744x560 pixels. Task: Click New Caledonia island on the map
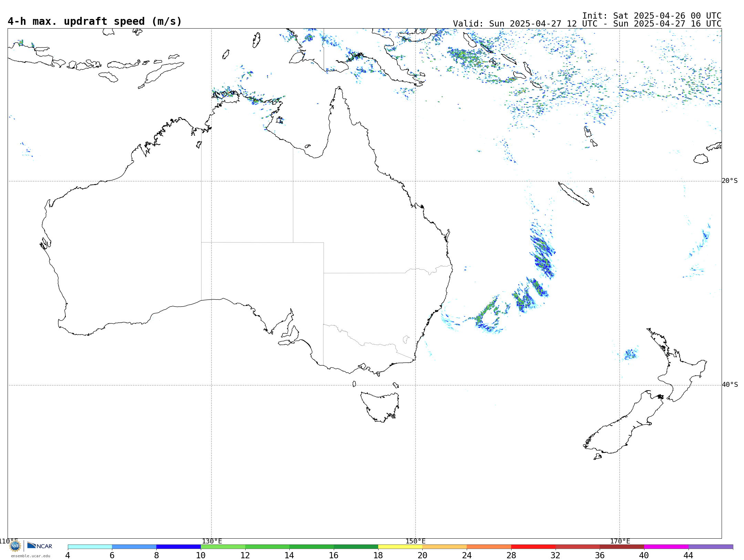[x=574, y=194]
